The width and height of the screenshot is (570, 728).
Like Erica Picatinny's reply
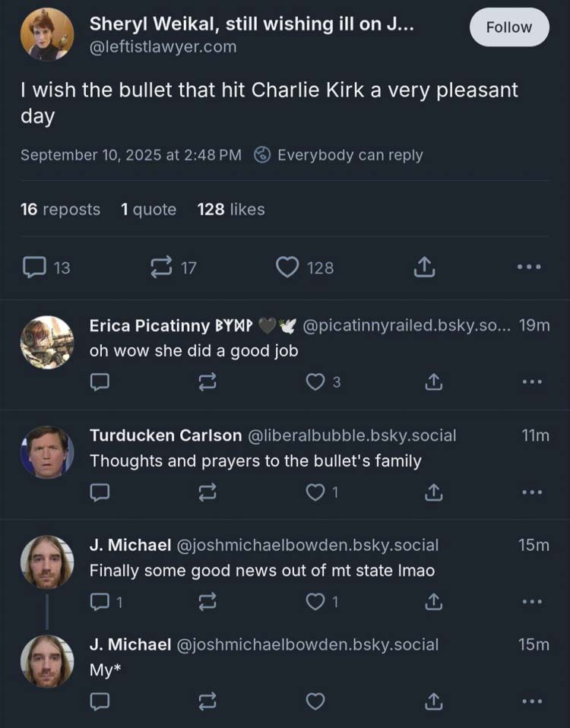tap(315, 382)
